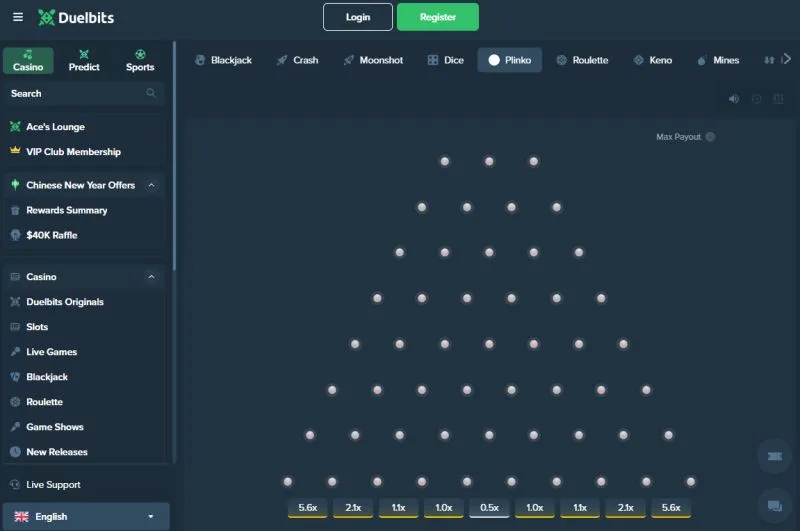Click the sidebar scrollbar

[174, 156]
